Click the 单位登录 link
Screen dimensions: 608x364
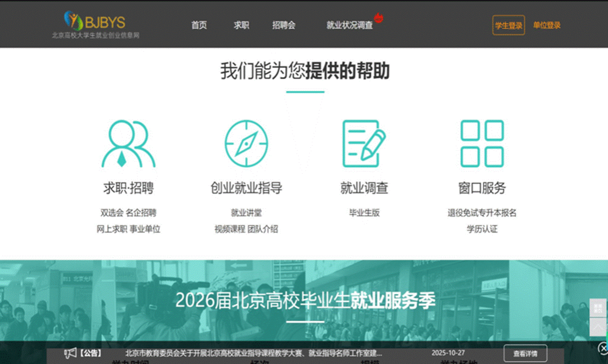547,25
